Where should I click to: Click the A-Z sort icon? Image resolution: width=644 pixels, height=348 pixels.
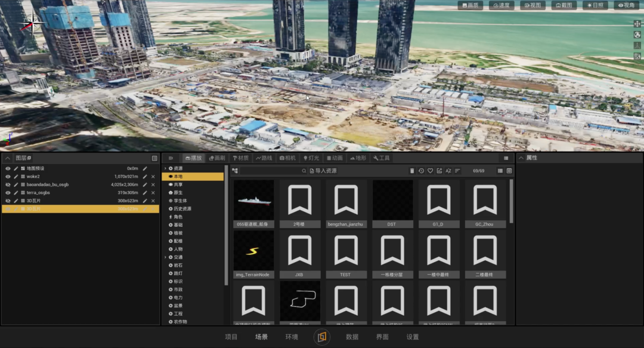pyautogui.click(x=448, y=171)
